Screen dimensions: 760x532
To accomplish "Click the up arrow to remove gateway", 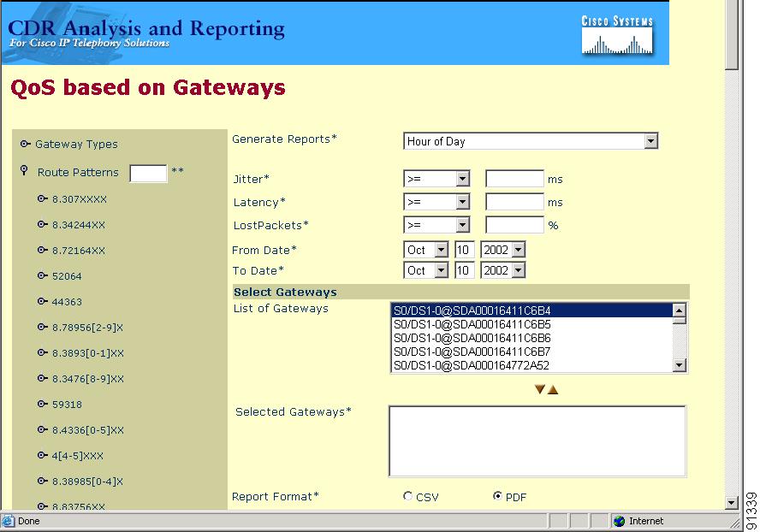I will pos(553,389).
